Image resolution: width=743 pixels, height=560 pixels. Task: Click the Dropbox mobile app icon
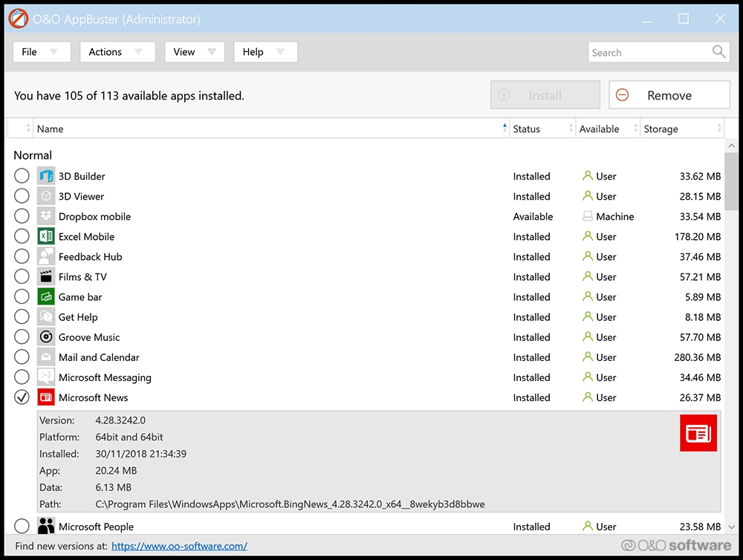(x=46, y=217)
